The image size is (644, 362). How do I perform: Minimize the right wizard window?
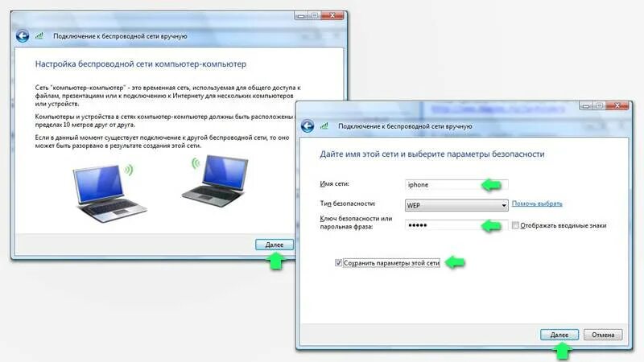click(586, 106)
